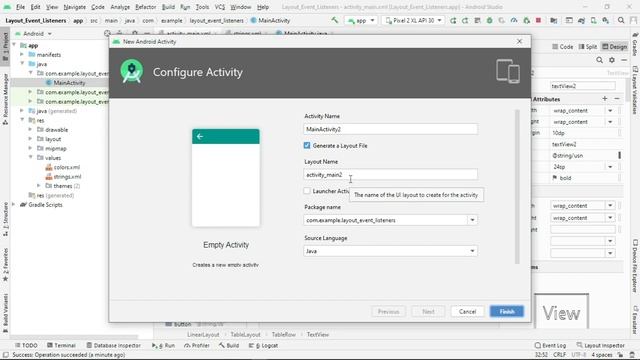
Task: Open the app run configuration dropdown
Action: pos(361,20)
